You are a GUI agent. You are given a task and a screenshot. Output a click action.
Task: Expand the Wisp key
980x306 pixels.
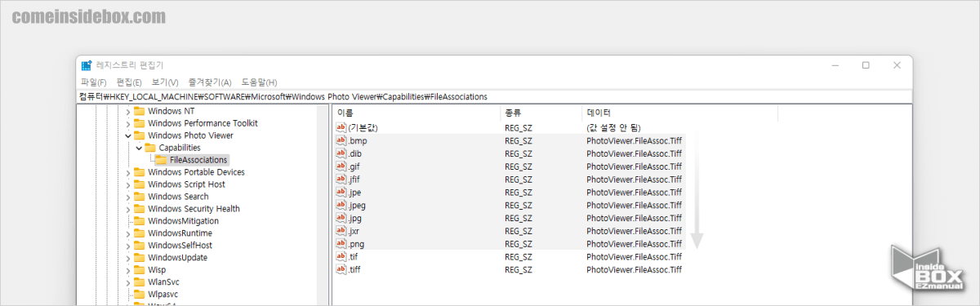point(127,270)
